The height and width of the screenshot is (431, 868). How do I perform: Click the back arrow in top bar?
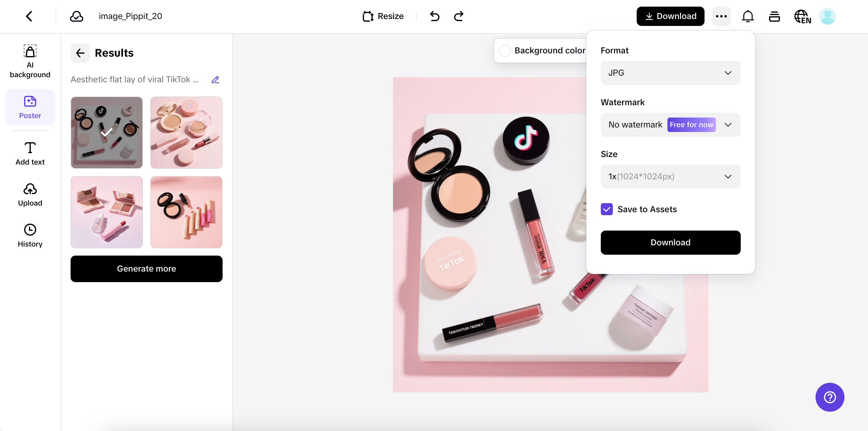pyautogui.click(x=29, y=16)
